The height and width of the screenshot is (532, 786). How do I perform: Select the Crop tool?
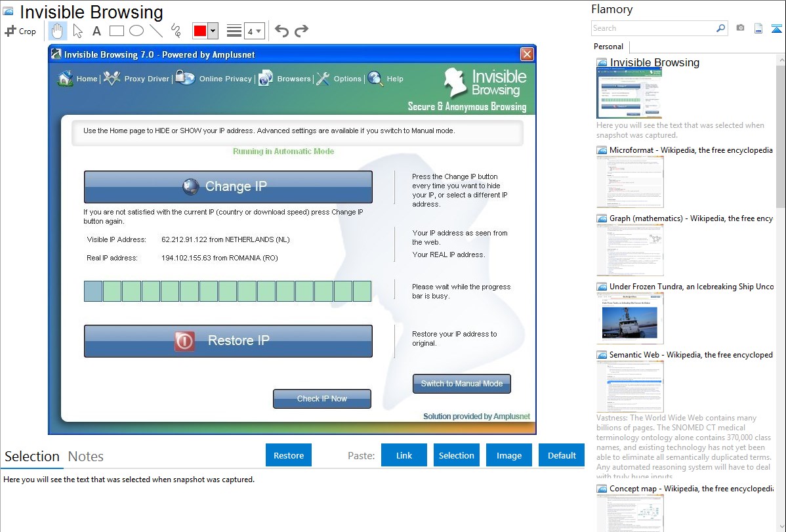[x=20, y=31]
